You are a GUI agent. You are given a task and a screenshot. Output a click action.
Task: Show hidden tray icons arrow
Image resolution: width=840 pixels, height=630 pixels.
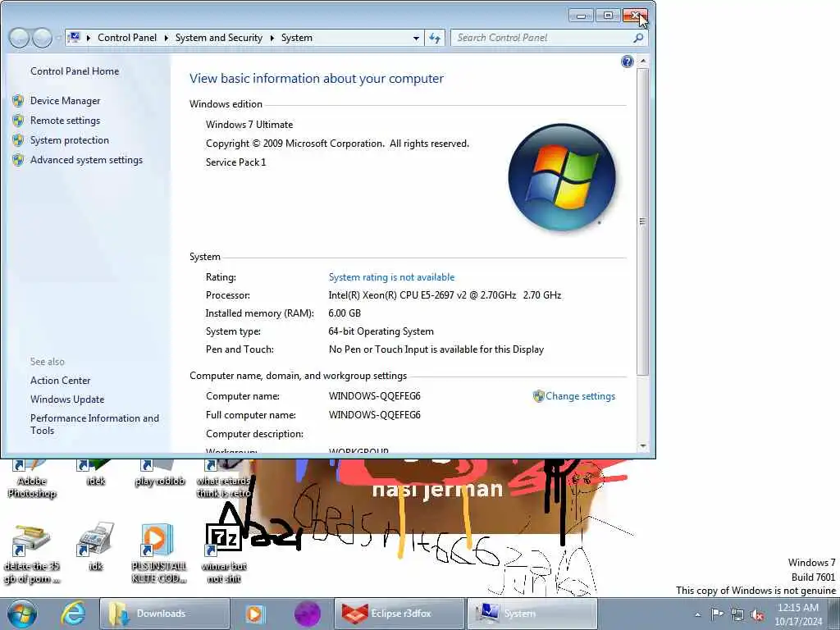pos(697,614)
